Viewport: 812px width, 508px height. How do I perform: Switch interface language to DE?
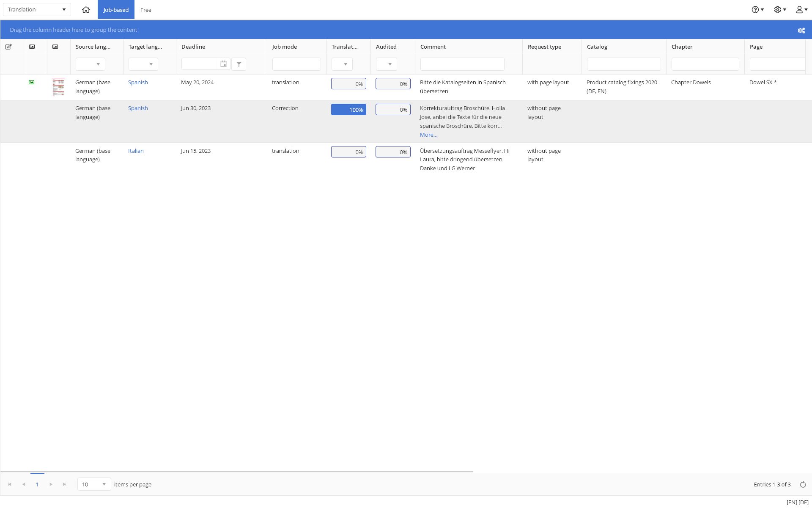(x=804, y=502)
